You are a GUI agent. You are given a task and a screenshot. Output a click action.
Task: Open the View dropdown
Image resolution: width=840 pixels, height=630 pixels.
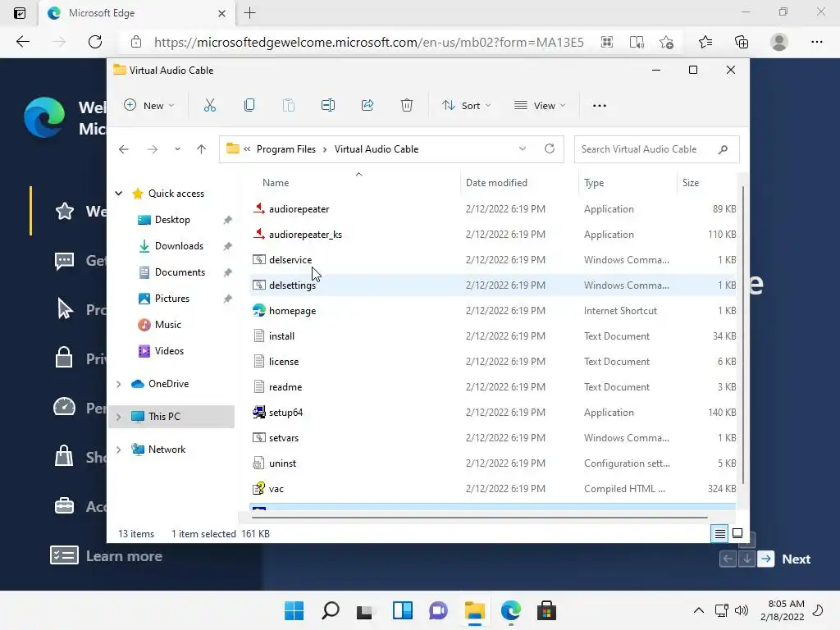click(x=540, y=106)
